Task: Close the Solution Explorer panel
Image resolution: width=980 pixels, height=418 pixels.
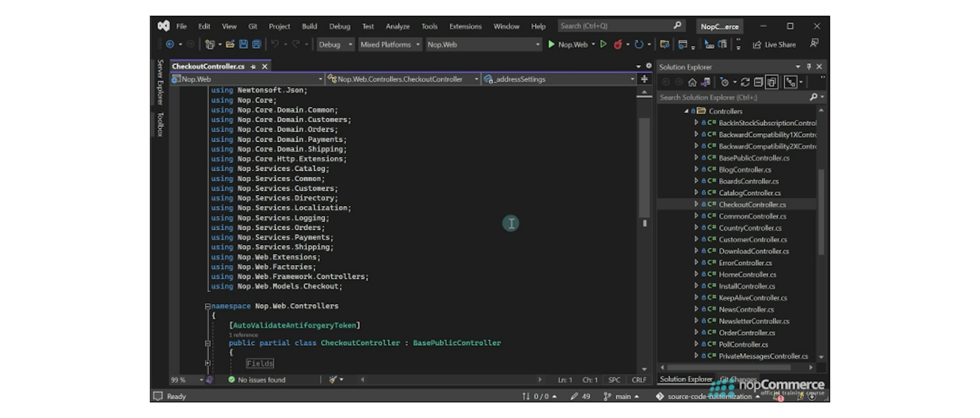Action: (x=819, y=67)
